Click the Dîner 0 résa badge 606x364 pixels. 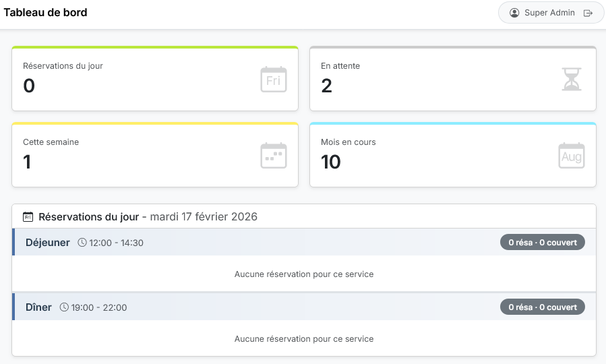(x=542, y=307)
